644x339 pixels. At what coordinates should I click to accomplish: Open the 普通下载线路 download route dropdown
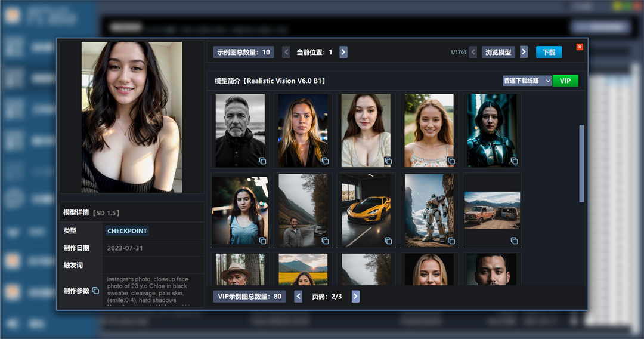(527, 81)
